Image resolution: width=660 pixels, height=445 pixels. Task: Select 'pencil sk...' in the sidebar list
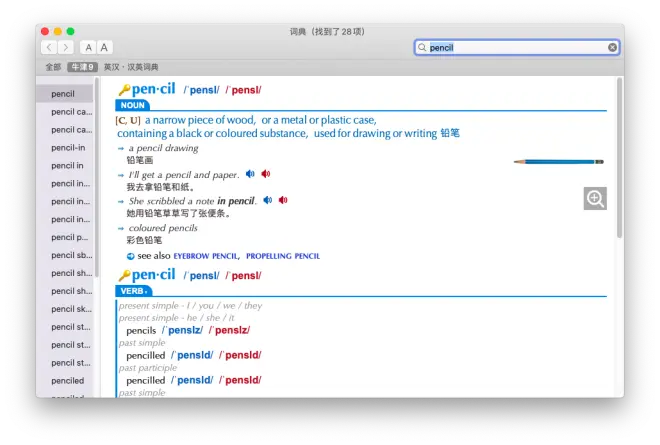[x=65, y=309]
